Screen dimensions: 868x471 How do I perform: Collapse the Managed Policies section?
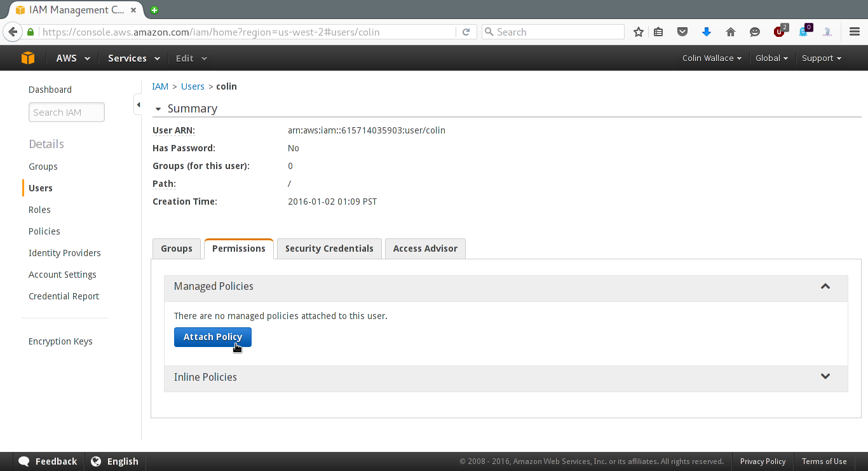coord(825,286)
